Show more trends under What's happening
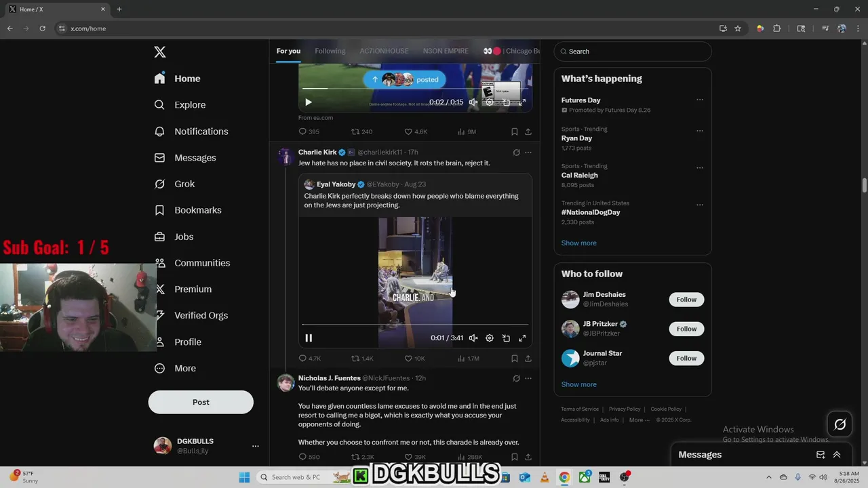 (578, 243)
